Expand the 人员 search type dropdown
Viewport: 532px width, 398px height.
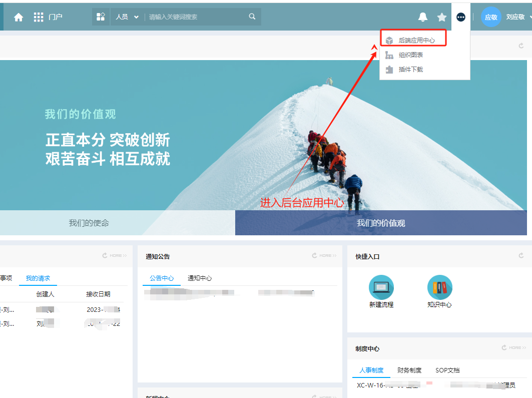pos(127,17)
